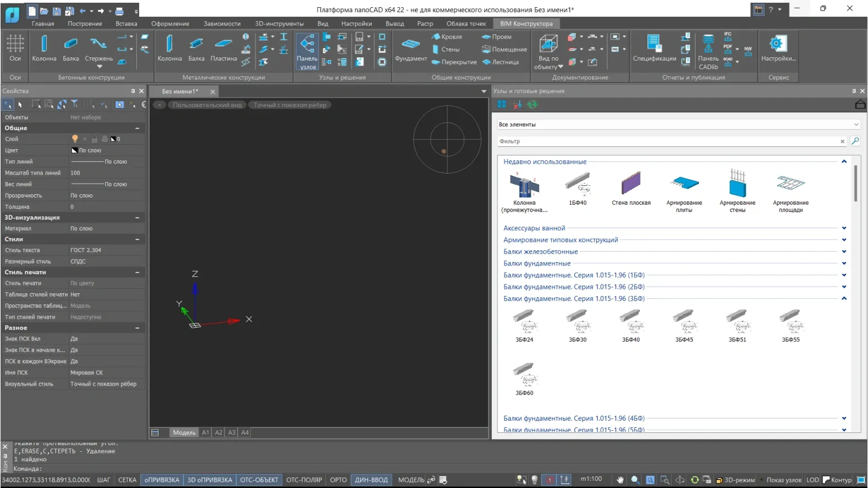Toggle ОРТО mode in status bar

[x=338, y=480]
